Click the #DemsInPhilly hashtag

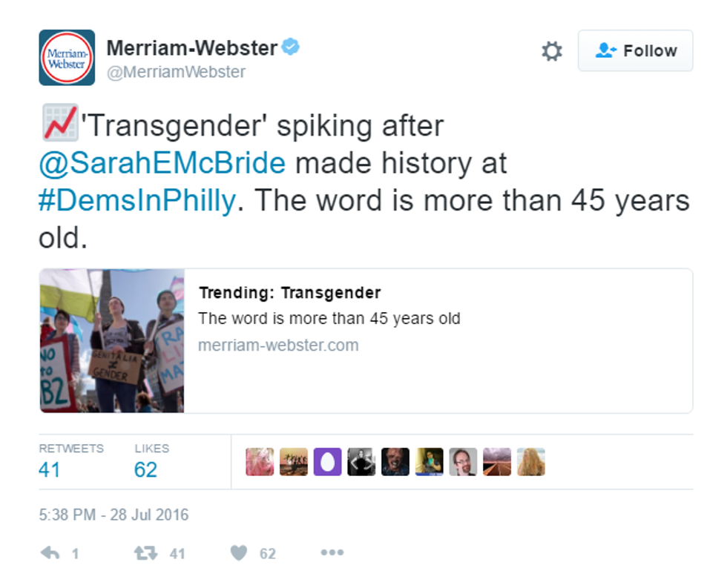point(136,201)
